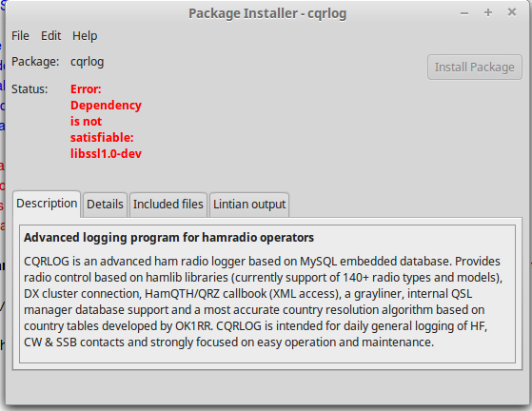Click the bold description heading about hamradio operators
This screenshot has height=411, width=532.
pos(168,238)
